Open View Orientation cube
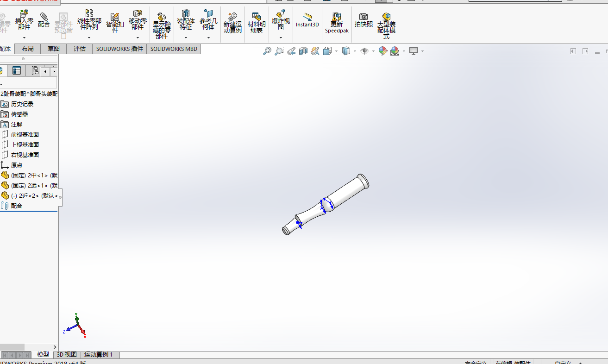Image resolution: width=608 pixels, height=364 pixels. [x=327, y=51]
